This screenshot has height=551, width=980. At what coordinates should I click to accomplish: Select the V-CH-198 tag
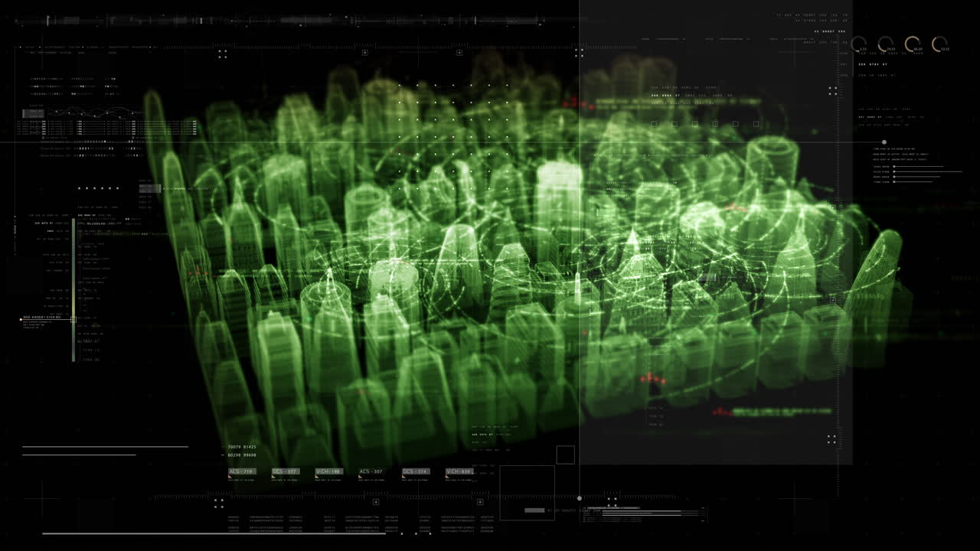pos(329,471)
